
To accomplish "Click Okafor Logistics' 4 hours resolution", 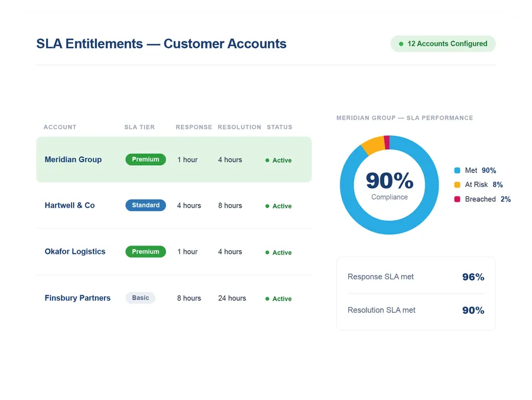I will tap(230, 251).
